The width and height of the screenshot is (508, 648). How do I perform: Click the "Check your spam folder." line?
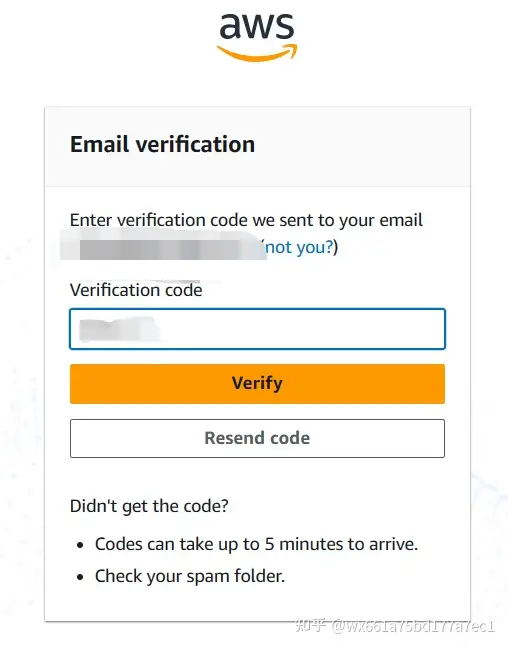coord(190,576)
